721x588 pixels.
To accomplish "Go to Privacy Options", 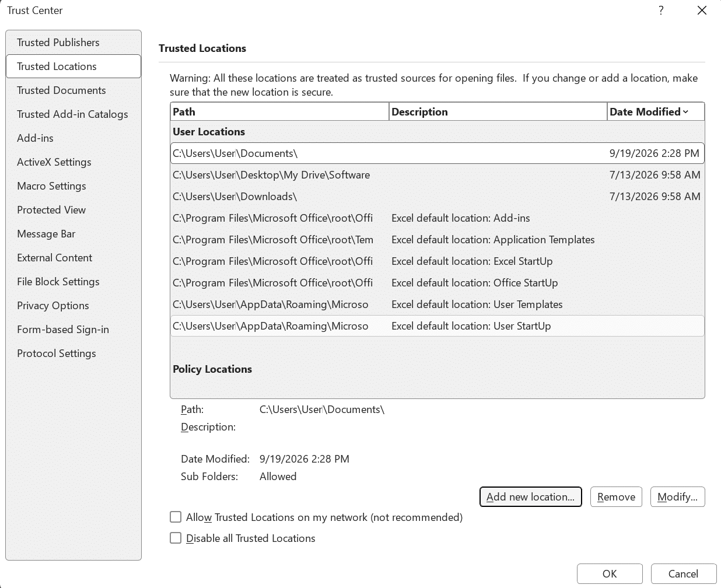I will click(73, 306).
